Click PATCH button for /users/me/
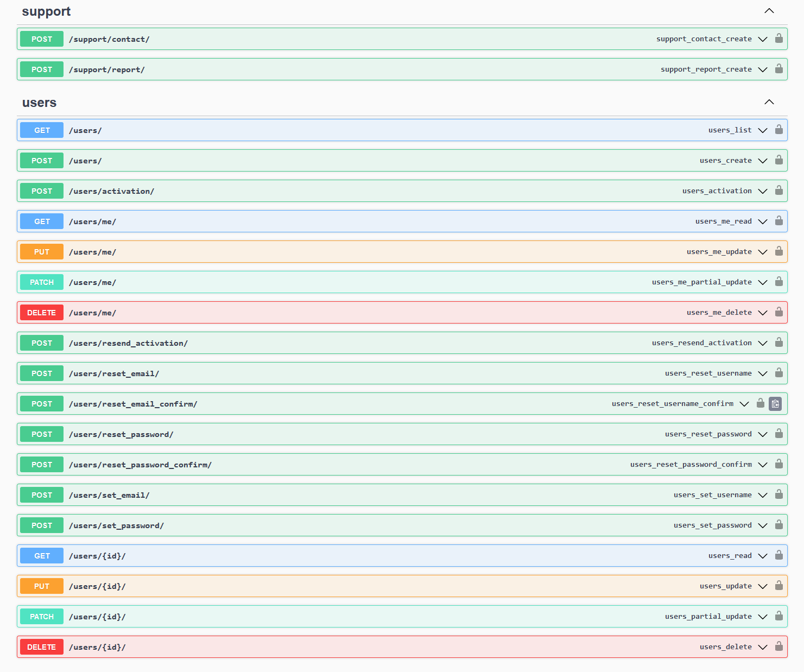This screenshot has height=672, width=804. tap(42, 282)
